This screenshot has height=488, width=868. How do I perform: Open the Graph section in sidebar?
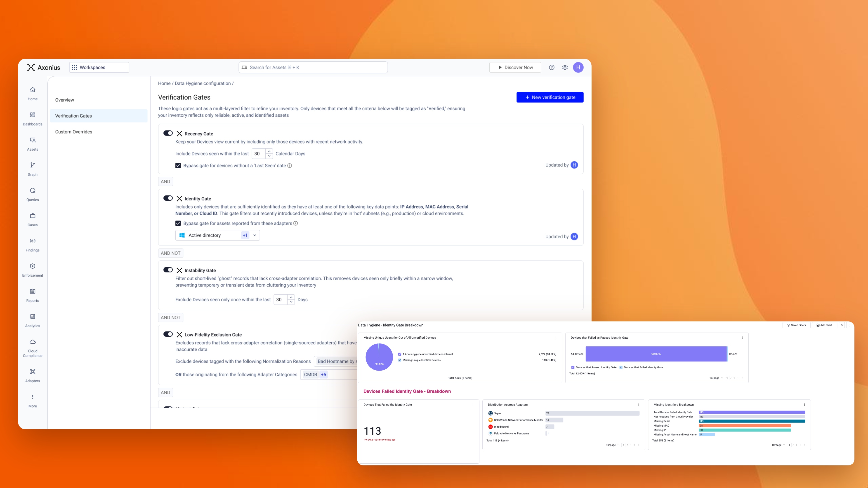[x=32, y=165]
